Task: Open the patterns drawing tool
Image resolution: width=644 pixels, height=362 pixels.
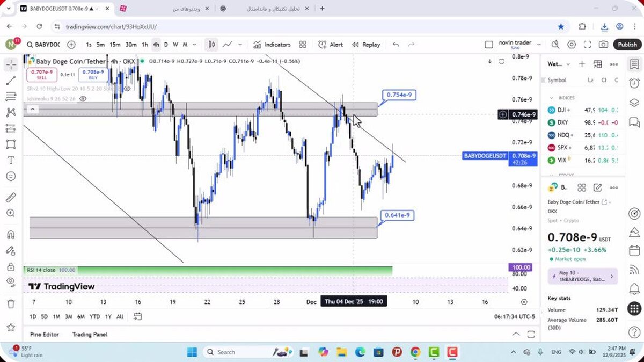Action: coord(11,112)
